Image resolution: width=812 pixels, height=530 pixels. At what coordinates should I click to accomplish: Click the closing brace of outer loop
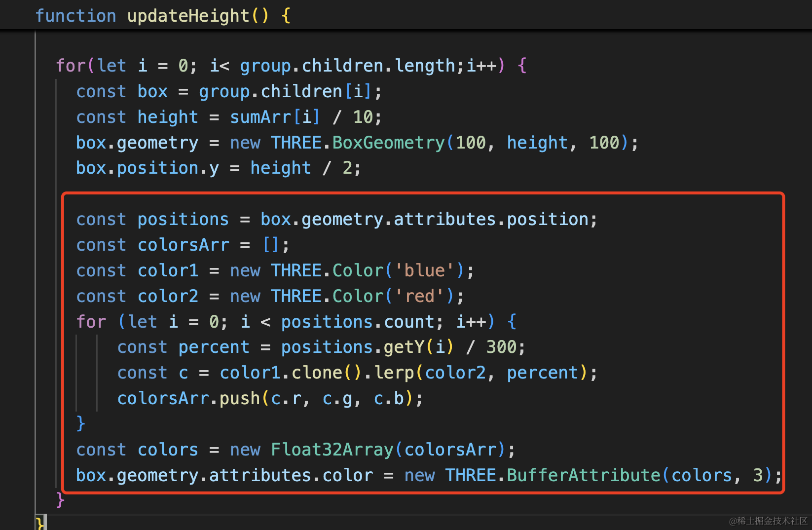point(61,500)
